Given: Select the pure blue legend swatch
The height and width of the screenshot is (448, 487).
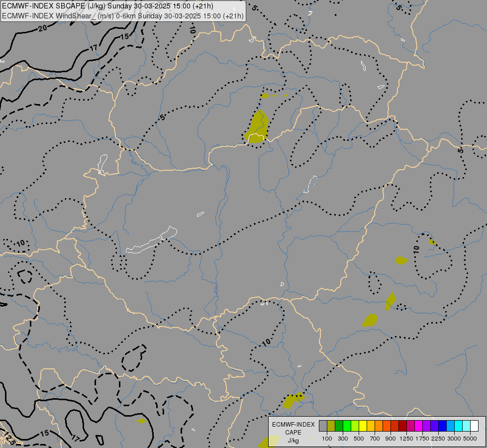Looking at the screenshot, I should (x=443, y=426).
